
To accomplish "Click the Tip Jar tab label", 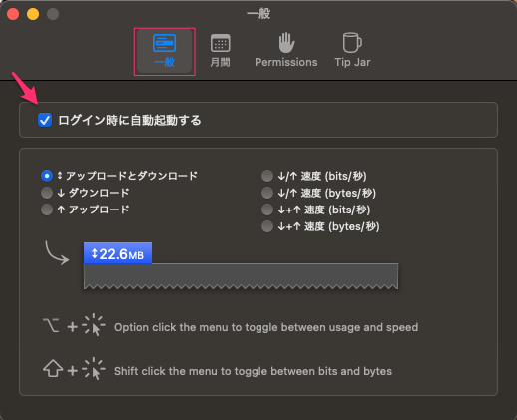I will click(x=352, y=62).
